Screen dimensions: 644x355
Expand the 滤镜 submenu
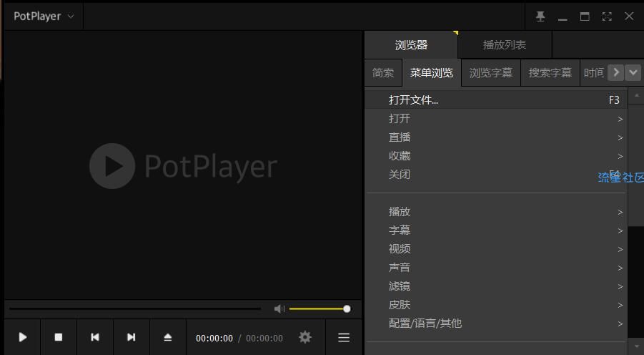click(x=496, y=286)
